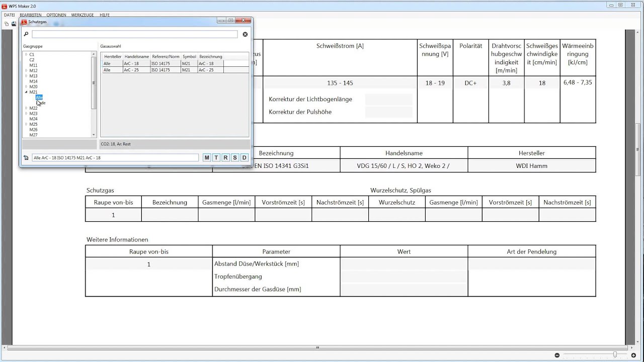
Task: Click the zoom in plus icon
Action: point(633,355)
